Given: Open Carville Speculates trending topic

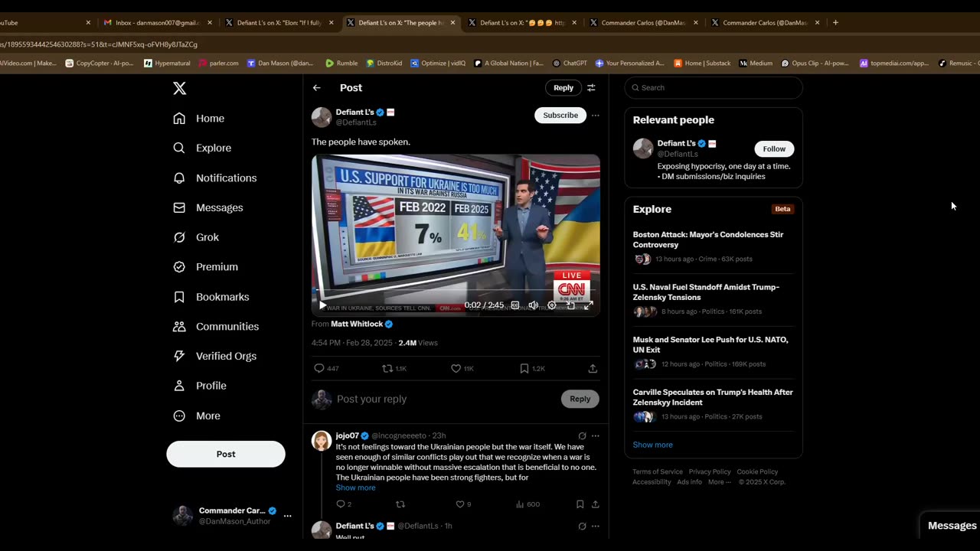Looking at the screenshot, I should click(x=713, y=404).
